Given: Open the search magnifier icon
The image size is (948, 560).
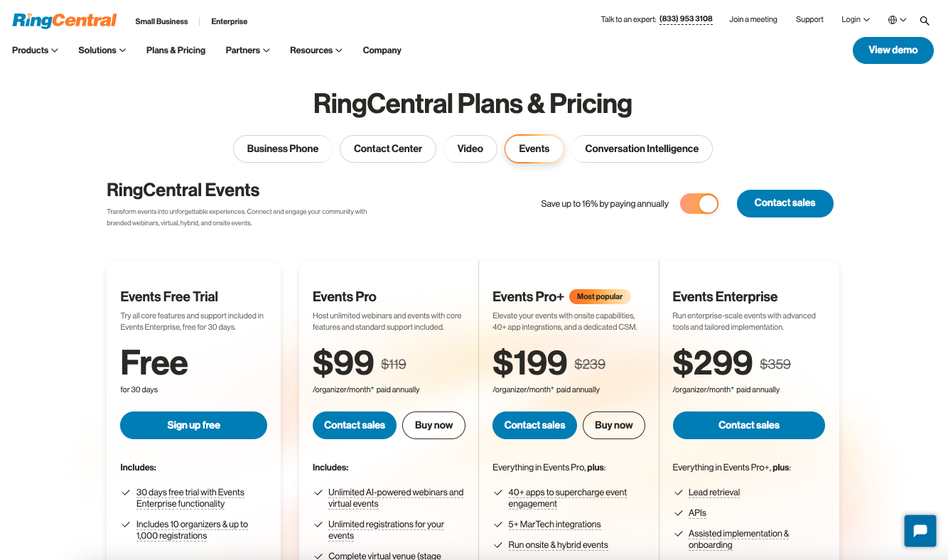Looking at the screenshot, I should (925, 21).
